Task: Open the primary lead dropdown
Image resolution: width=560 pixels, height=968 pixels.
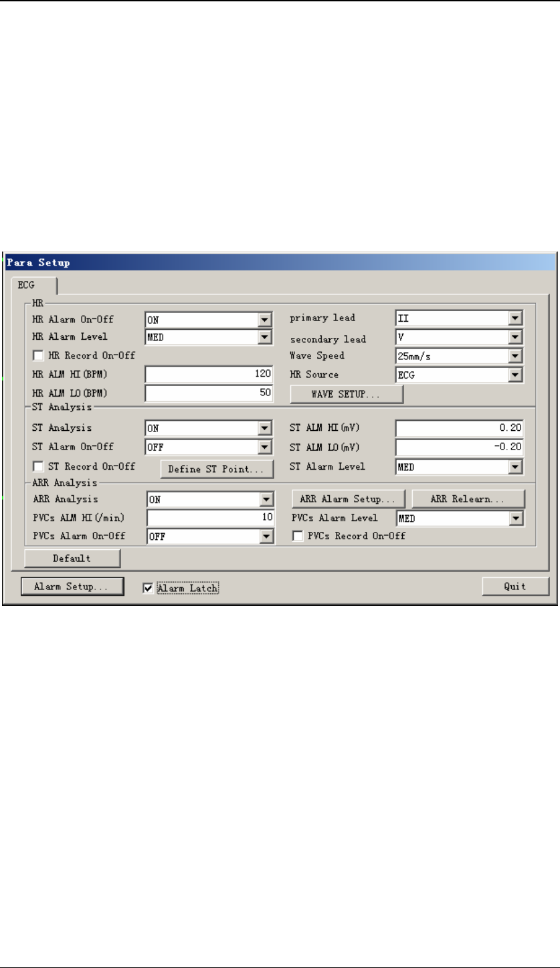Action: pos(459,318)
